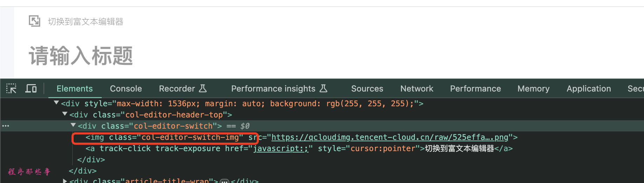Expand the article-title-wrap div
Screen dimensions: 644x183
tap(65, 181)
